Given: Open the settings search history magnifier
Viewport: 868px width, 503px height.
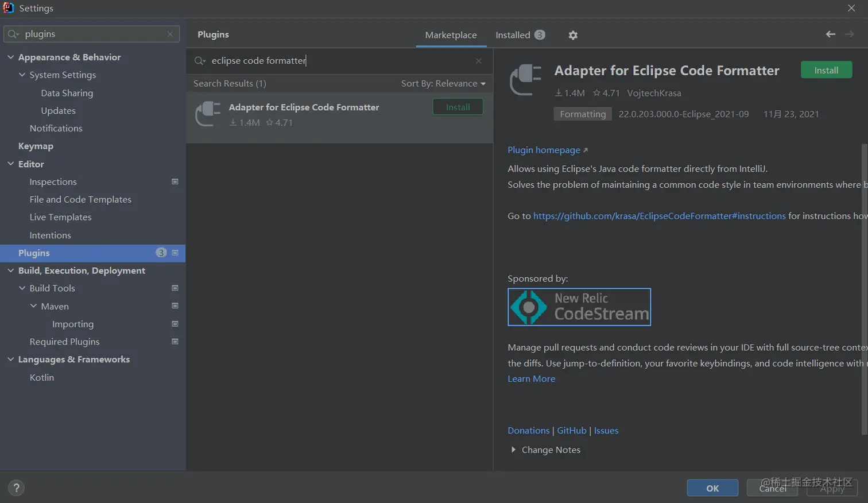Looking at the screenshot, I should pos(14,34).
